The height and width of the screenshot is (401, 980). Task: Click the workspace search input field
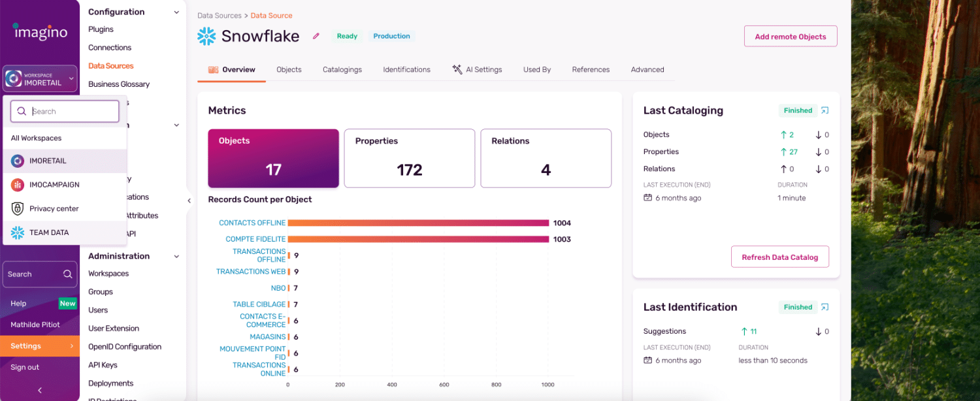(x=65, y=111)
